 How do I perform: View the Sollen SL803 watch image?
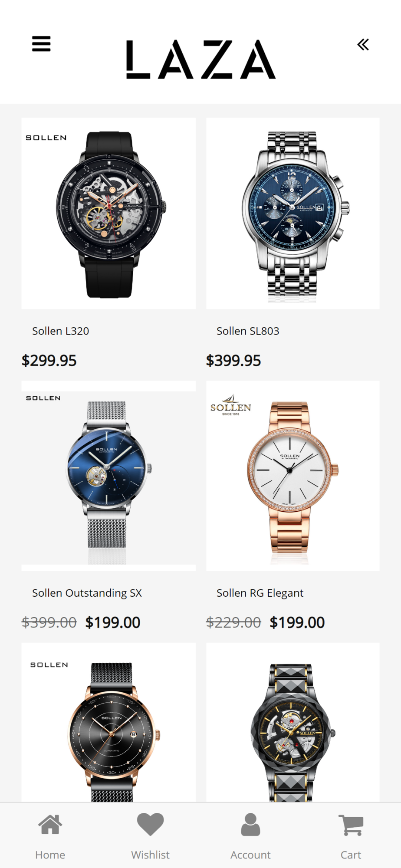click(293, 213)
